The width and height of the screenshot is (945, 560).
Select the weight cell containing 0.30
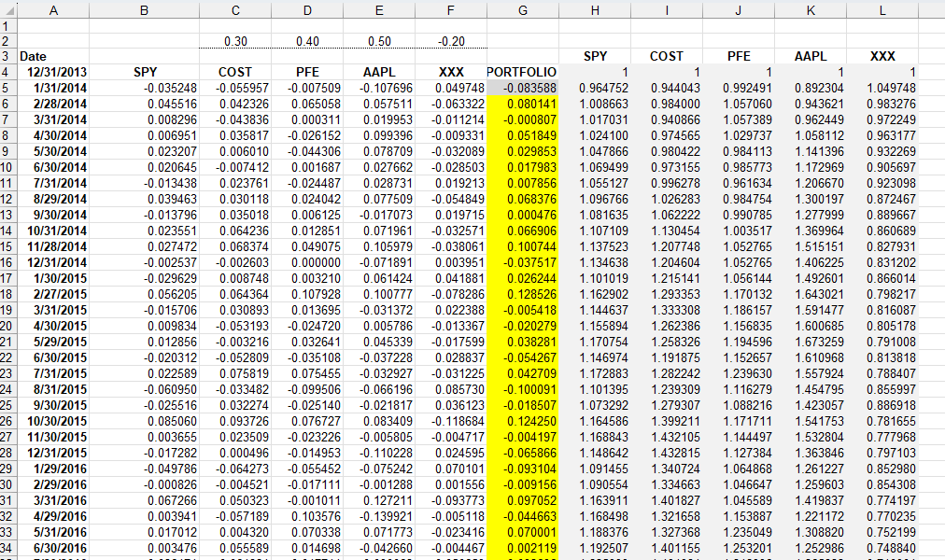click(235, 40)
